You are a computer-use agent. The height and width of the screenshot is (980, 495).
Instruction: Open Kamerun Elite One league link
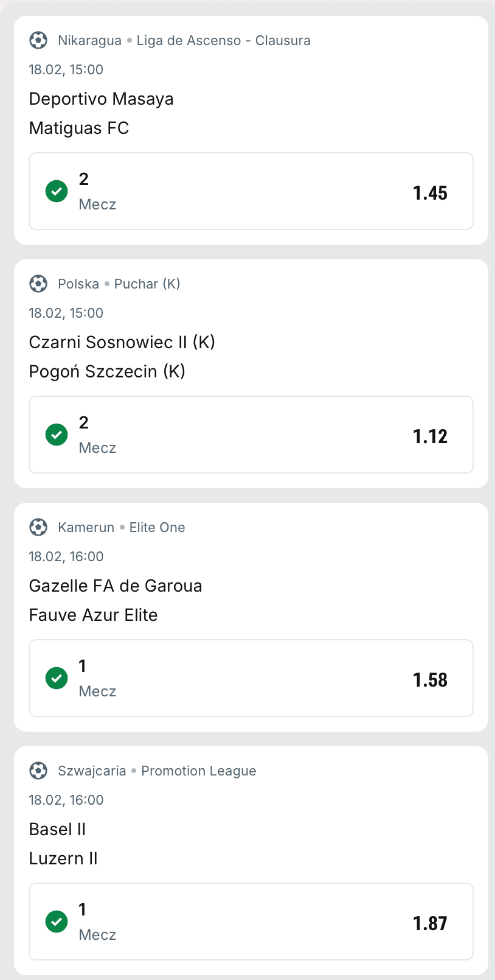tap(157, 528)
